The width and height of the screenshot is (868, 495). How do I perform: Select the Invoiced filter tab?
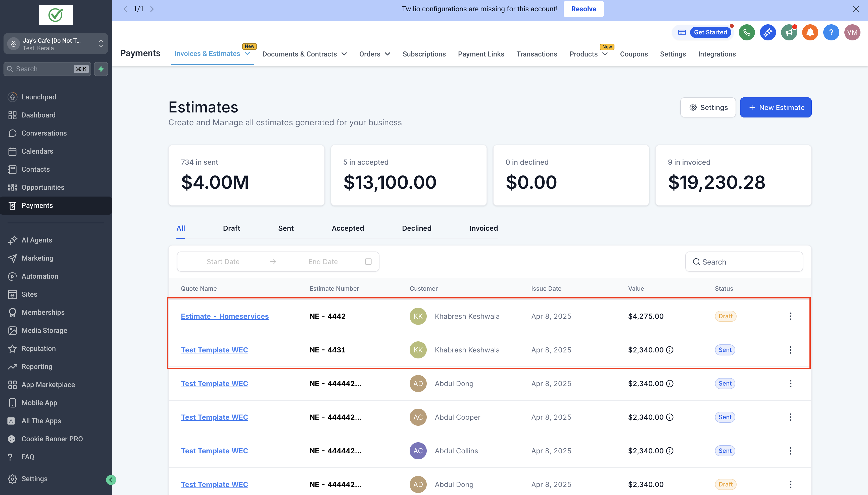[x=483, y=228]
